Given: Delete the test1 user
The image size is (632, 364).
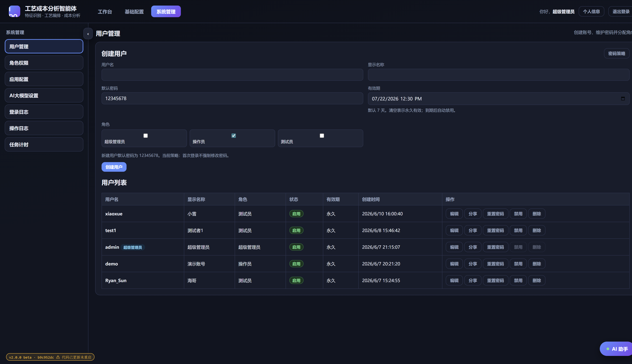Looking at the screenshot, I should tap(537, 231).
